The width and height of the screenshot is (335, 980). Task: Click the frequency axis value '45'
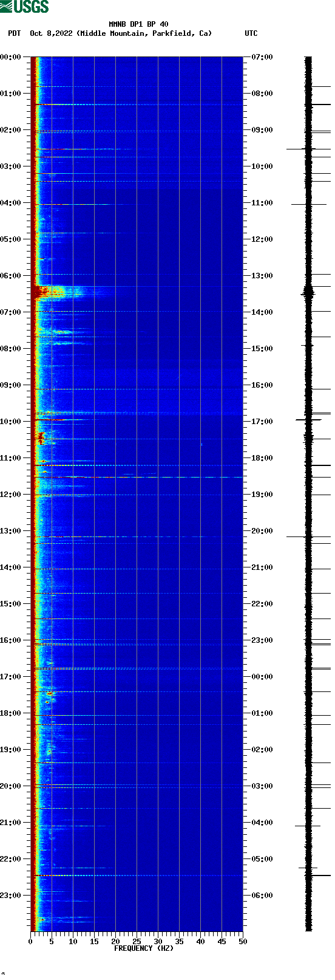click(222, 942)
